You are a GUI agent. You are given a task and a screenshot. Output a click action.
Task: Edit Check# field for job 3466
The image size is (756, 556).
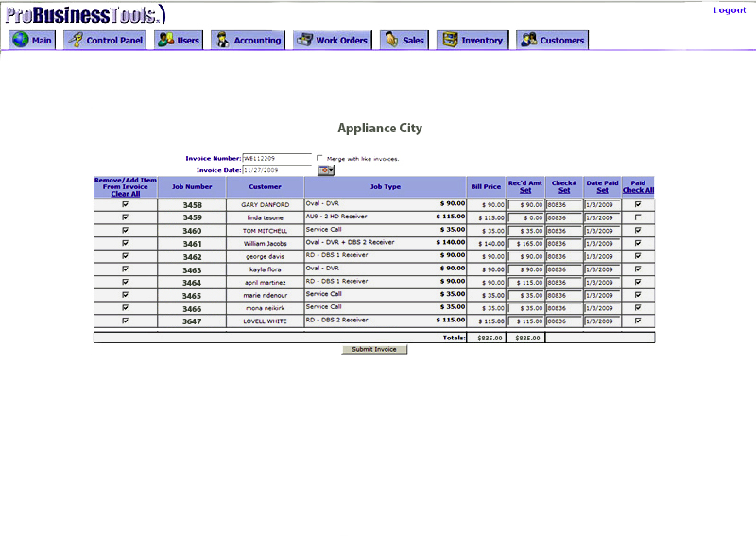click(x=564, y=308)
